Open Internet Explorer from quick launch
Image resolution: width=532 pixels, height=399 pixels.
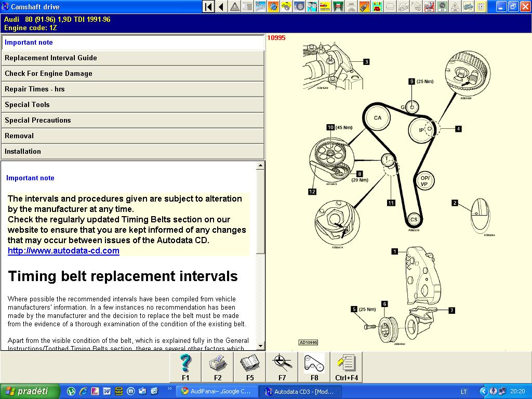(83, 392)
